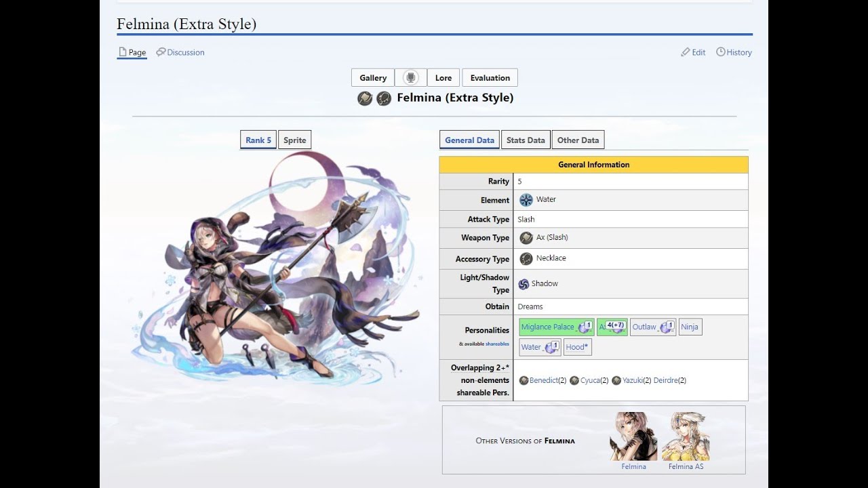Click the Felmina Extra Style character artwork
The width and height of the screenshot is (868, 488).
pyautogui.click(x=276, y=268)
